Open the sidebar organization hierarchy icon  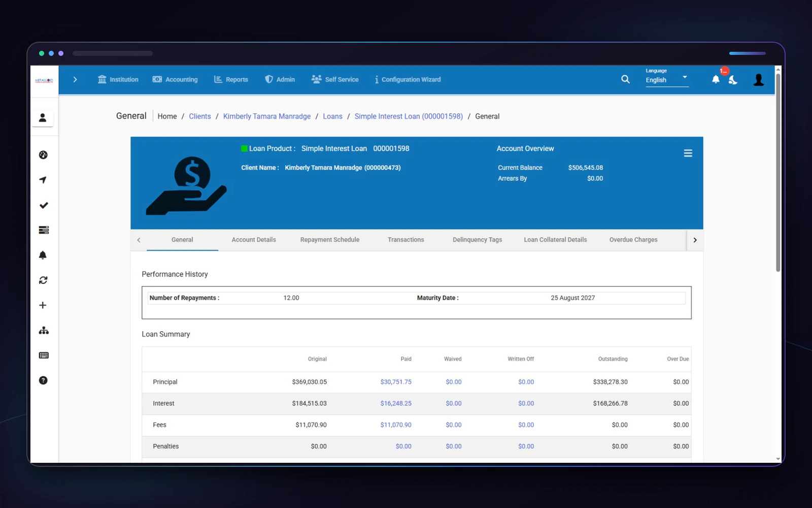pyautogui.click(x=44, y=330)
